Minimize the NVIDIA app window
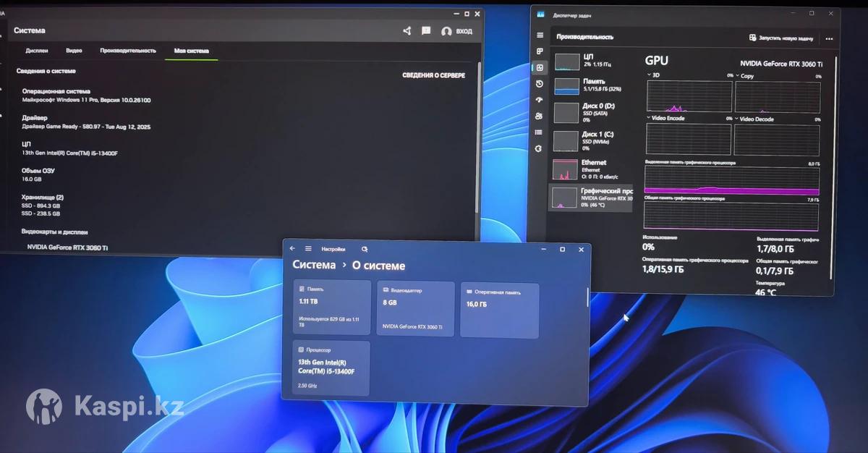 point(456,13)
